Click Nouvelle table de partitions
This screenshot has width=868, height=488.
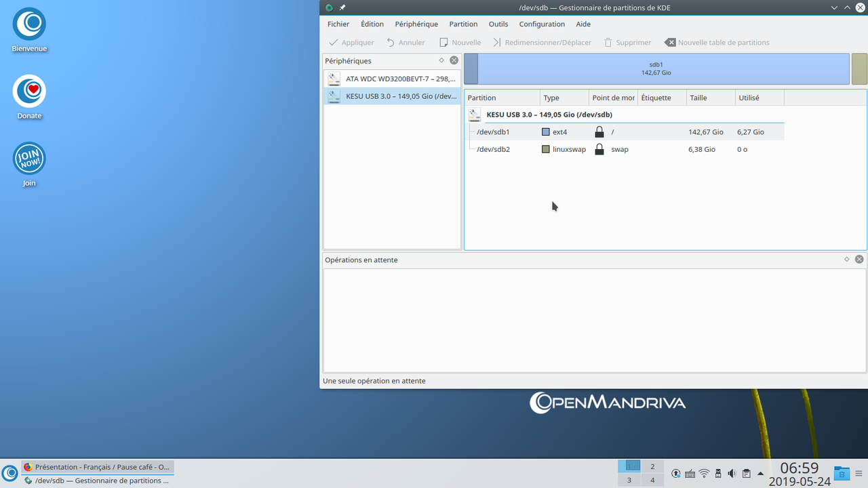tap(717, 42)
